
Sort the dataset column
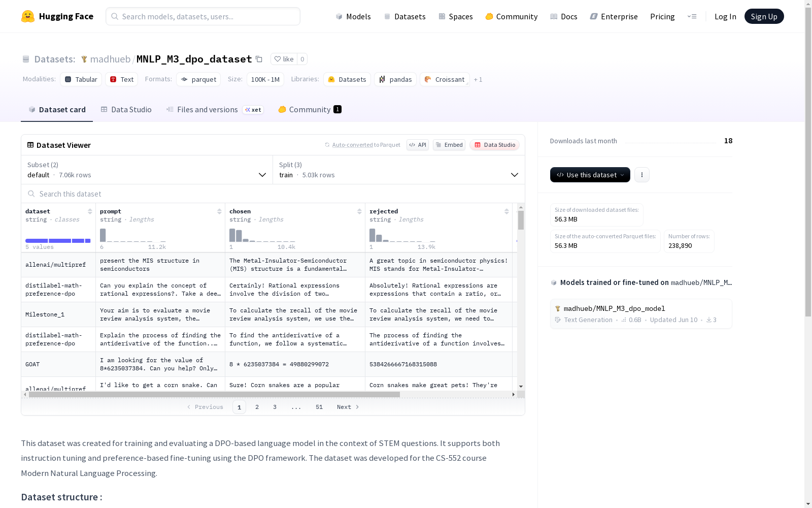tap(90, 211)
